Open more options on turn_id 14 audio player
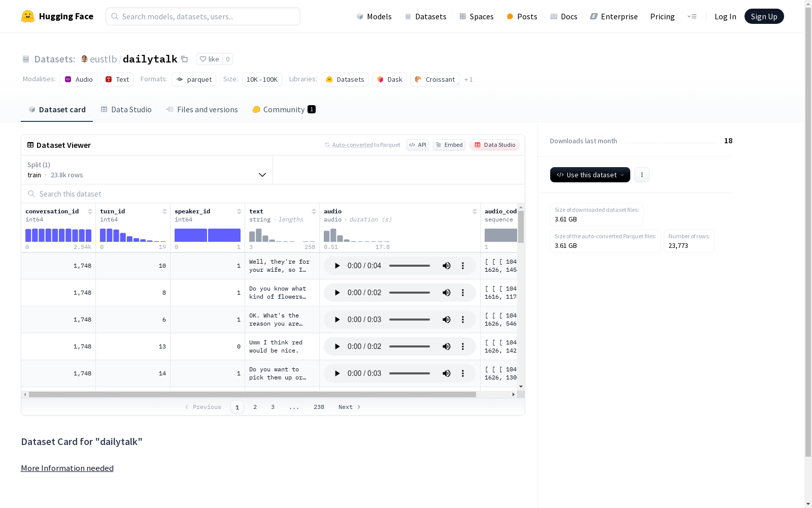Image resolution: width=812 pixels, height=508 pixels. tap(463, 373)
